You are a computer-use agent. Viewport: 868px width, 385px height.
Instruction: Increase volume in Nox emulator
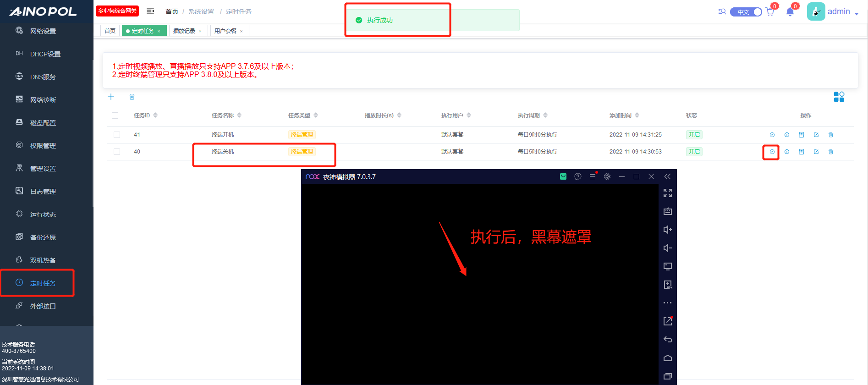click(668, 230)
